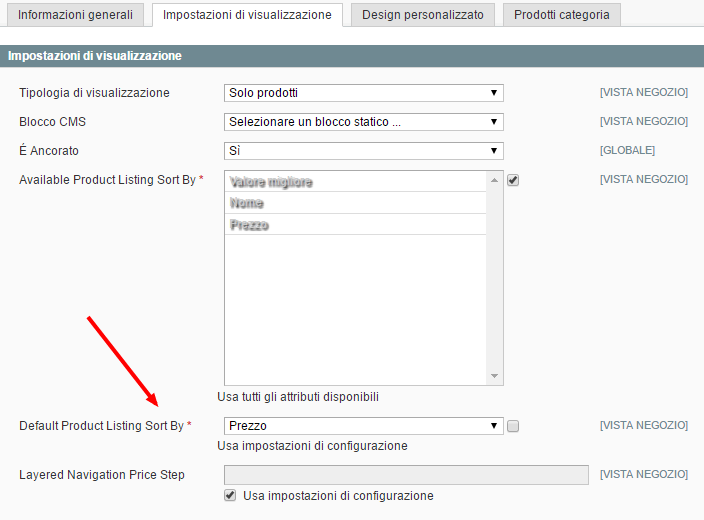The width and height of the screenshot is (704, 520).
Task: Open the Tipologia di visualizzazione dropdown
Action: 363,93
